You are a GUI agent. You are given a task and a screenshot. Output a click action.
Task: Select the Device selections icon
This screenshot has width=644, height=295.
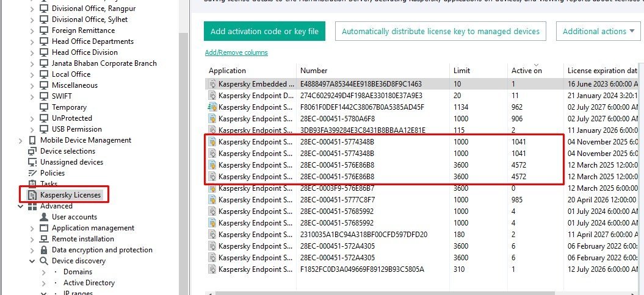coord(32,151)
